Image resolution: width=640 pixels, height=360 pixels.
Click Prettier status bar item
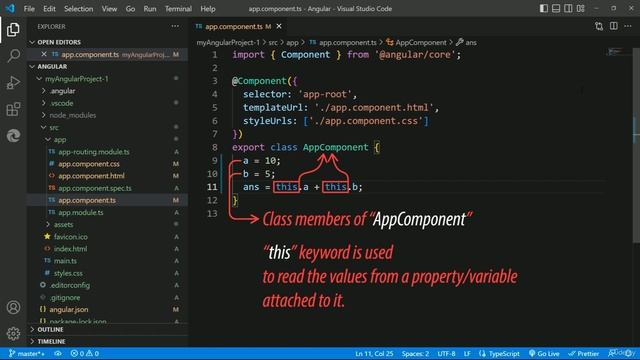[584, 353]
